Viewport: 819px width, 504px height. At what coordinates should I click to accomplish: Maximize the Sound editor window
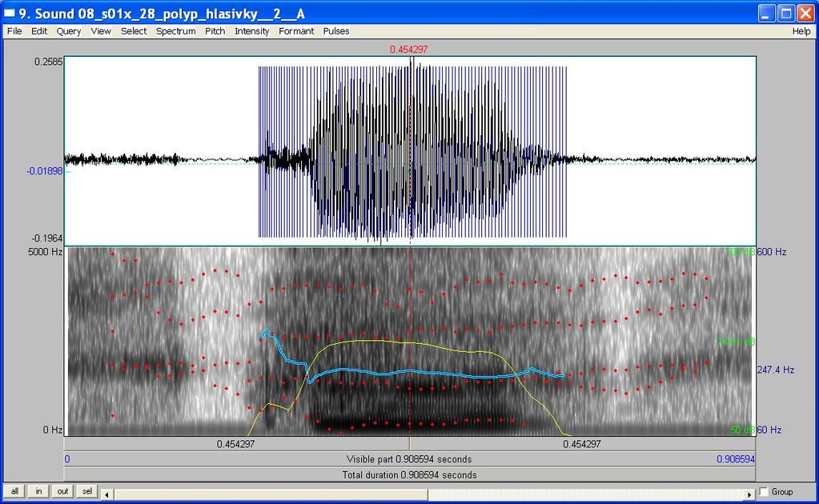[786, 13]
